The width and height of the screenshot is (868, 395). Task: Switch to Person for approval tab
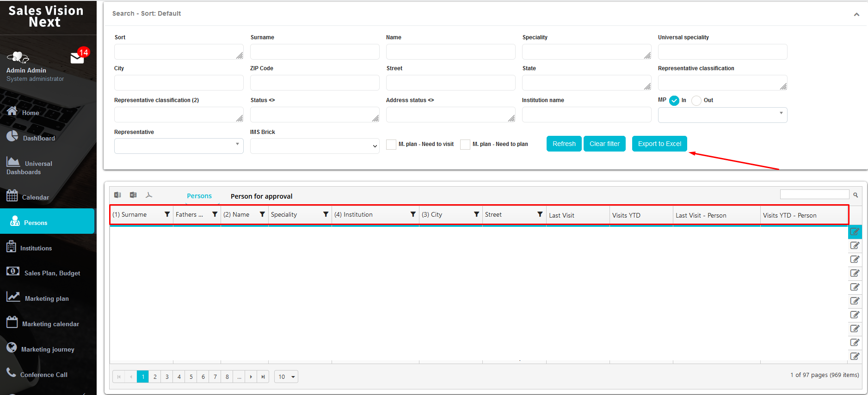261,196
